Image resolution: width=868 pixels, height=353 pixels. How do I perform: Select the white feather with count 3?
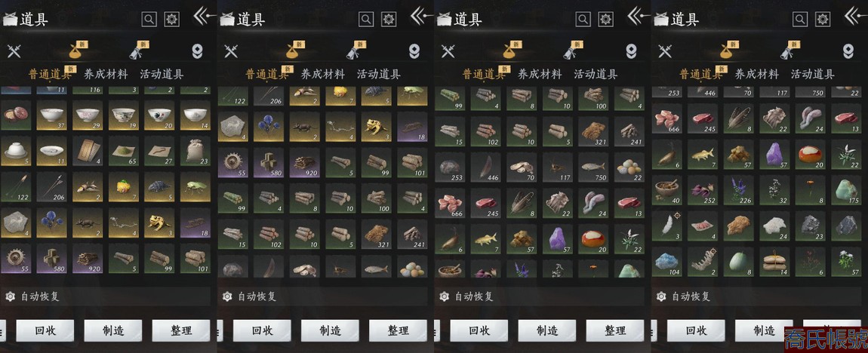[x=666, y=226]
